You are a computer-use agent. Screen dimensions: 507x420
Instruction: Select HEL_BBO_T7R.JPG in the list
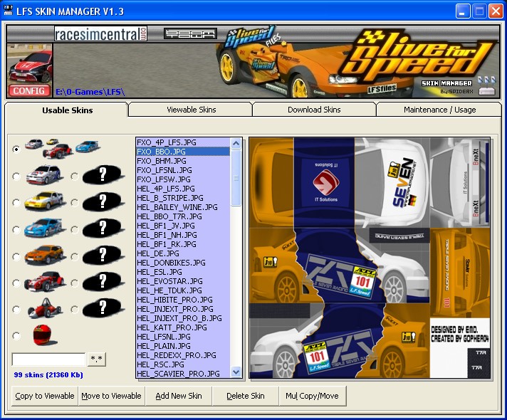(183, 216)
